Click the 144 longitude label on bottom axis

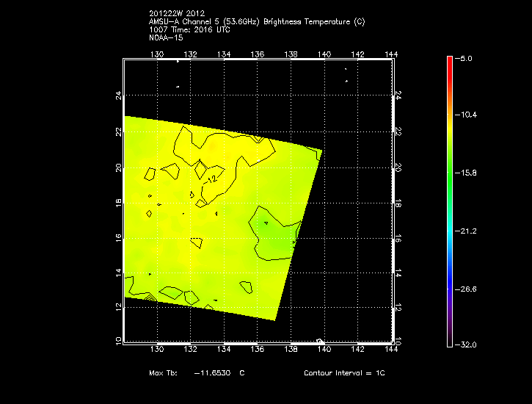point(391,350)
